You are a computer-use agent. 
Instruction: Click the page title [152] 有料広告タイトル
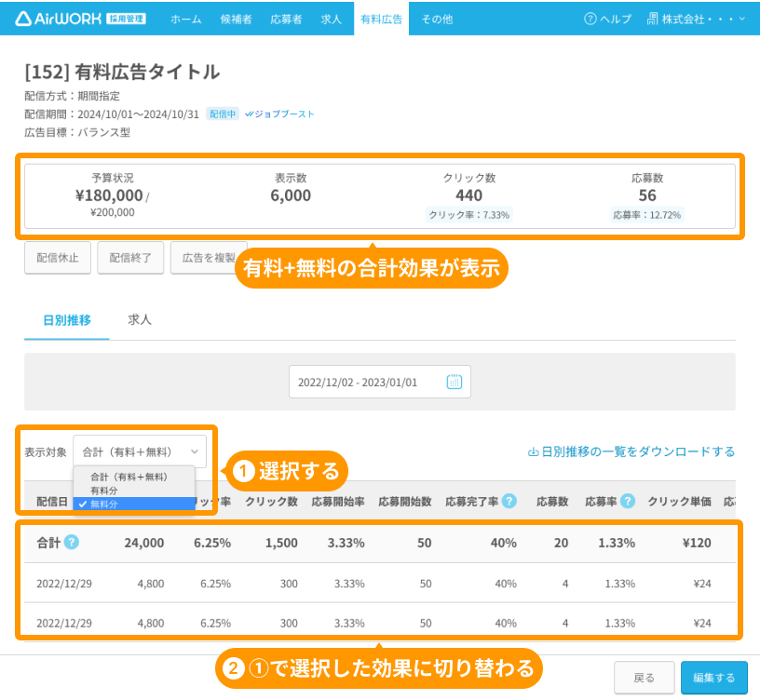point(122,72)
